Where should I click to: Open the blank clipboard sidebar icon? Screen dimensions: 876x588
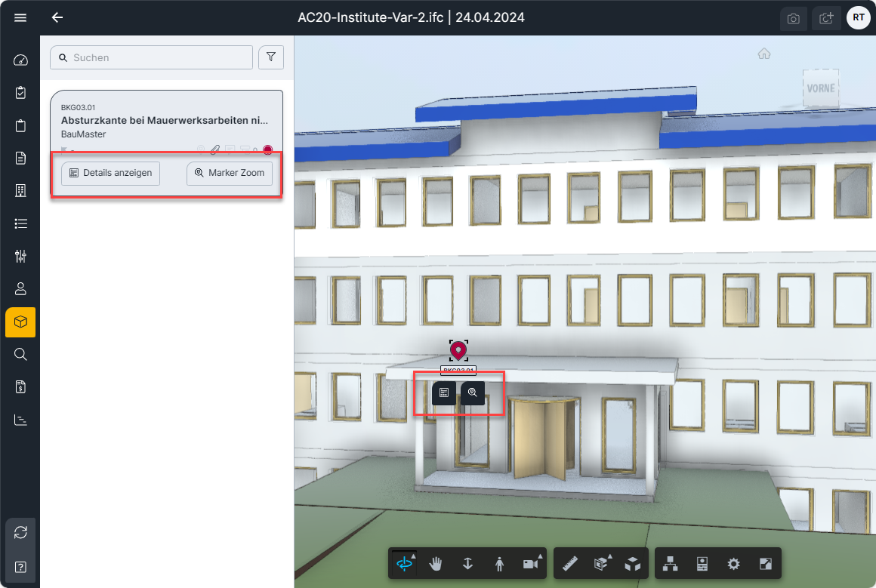(x=20, y=125)
